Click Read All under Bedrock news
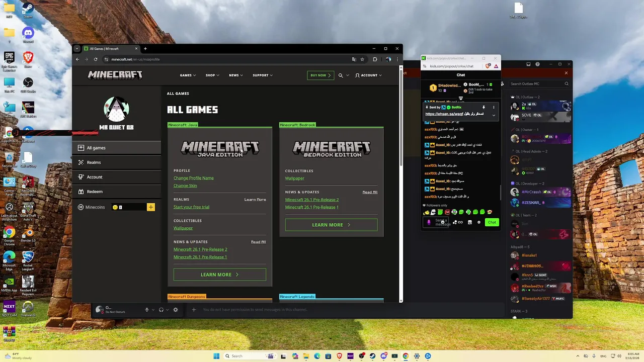This screenshot has width=644, height=362. click(x=370, y=192)
